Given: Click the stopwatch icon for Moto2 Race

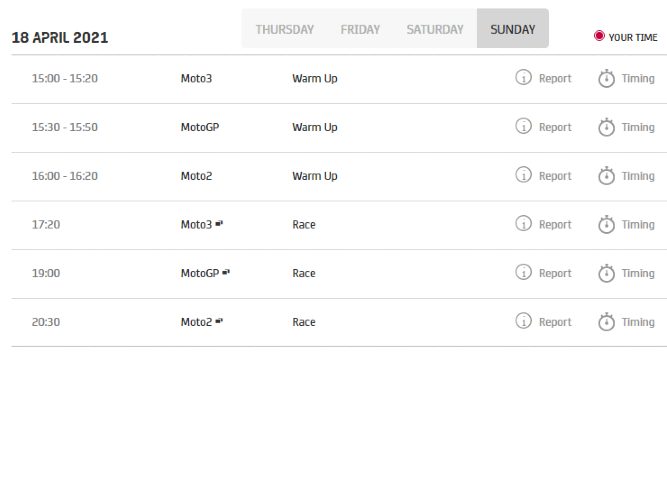Looking at the screenshot, I should click(x=606, y=322).
